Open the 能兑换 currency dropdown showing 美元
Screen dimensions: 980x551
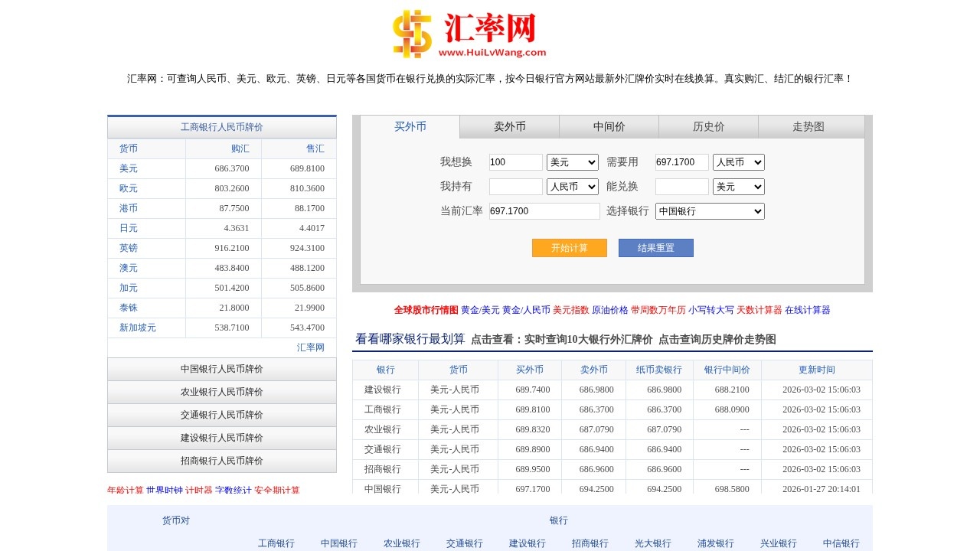(738, 186)
